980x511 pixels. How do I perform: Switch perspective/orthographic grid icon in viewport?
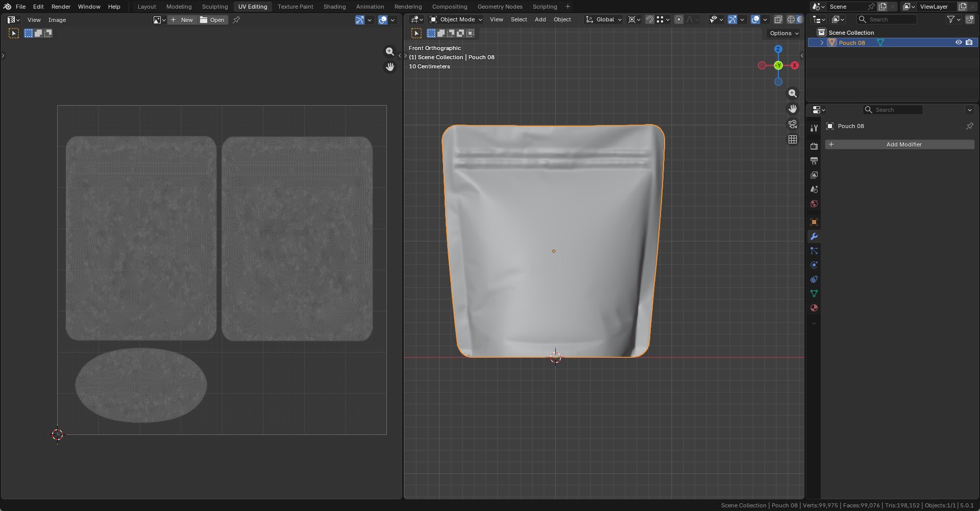coord(793,139)
